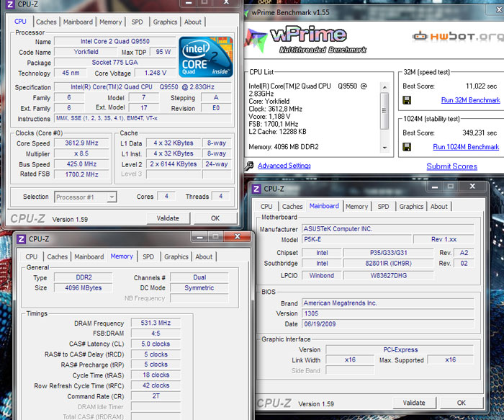Viewport: 504px width, 420px height.
Task: Click the save floppy icon for 1024M score
Action: [x=407, y=147]
